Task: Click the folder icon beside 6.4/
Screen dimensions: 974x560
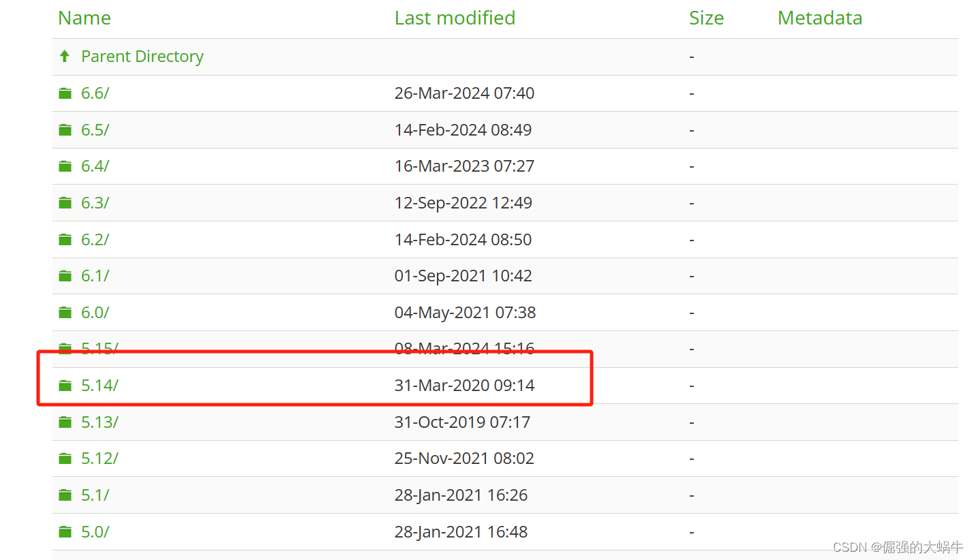Action: tap(65, 166)
